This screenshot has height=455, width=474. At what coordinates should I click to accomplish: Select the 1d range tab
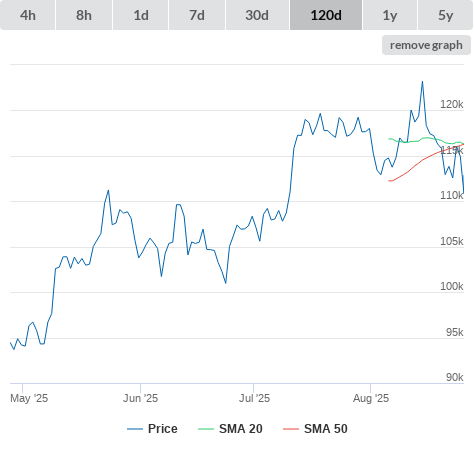(x=141, y=15)
